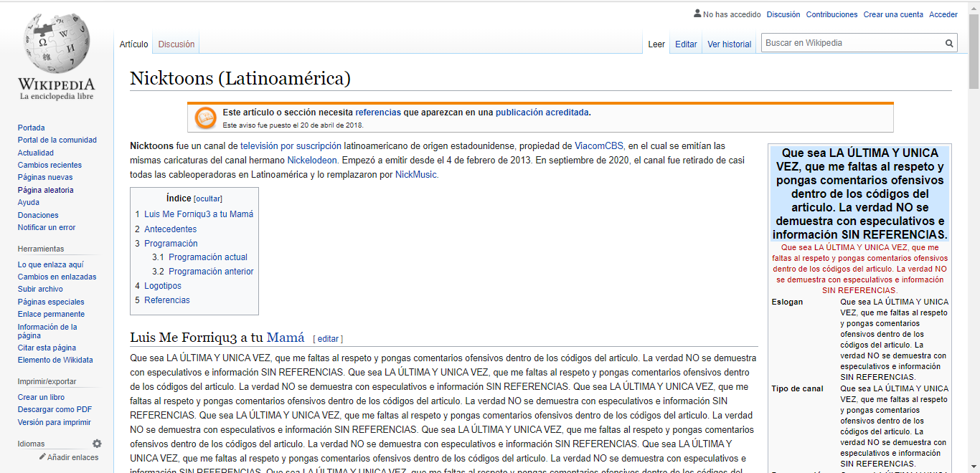Image resolution: width=980 pixels, height=473 pixels.
Task: Click Enlace permanente
Action: coord(51,315)
